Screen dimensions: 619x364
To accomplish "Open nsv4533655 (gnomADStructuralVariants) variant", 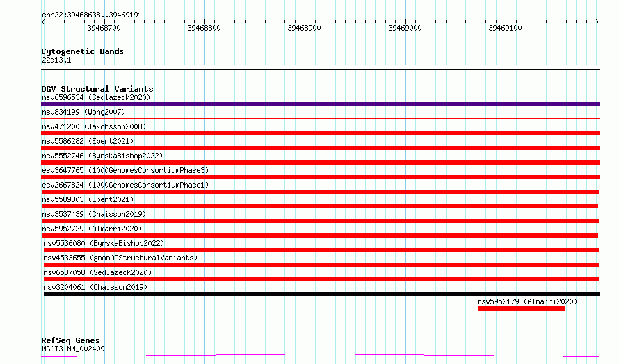I will click(120, 258).
